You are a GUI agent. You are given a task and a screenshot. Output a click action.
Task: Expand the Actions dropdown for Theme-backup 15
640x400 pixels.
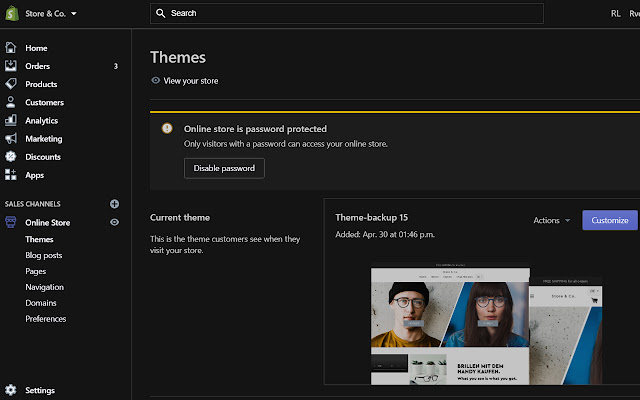click(551, 220)
